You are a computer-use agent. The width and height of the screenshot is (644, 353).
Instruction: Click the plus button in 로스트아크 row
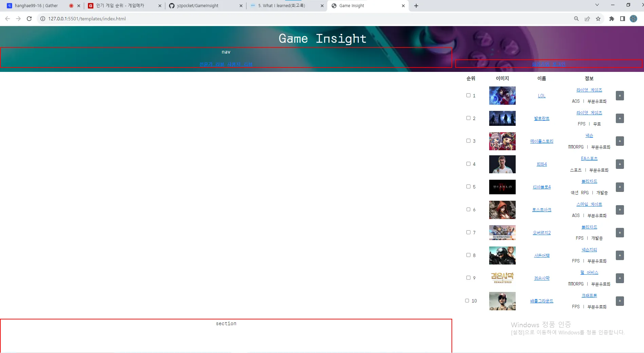click(620, 210)
